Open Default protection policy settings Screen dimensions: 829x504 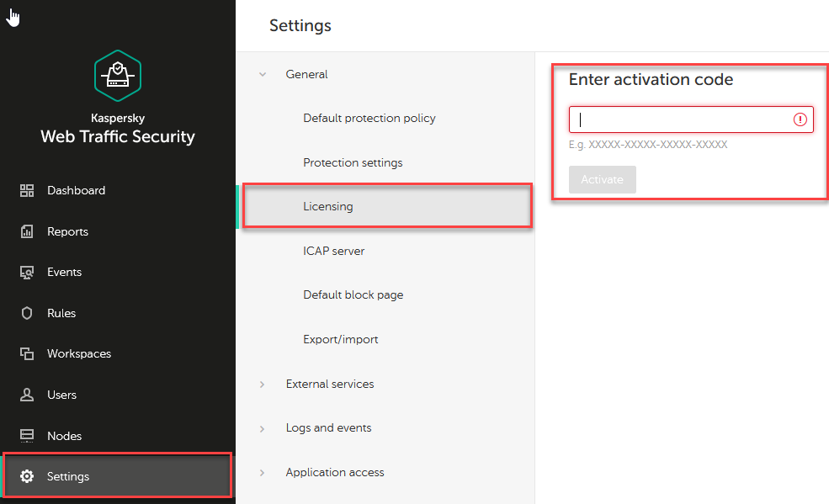pyautogui.click(x=369, y=119)
